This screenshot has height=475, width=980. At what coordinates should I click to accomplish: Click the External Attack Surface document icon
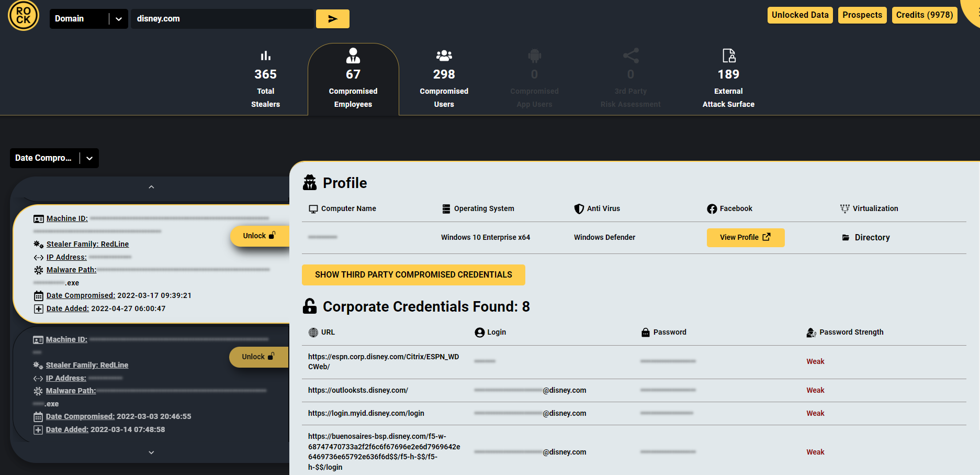tap(729, 56)
